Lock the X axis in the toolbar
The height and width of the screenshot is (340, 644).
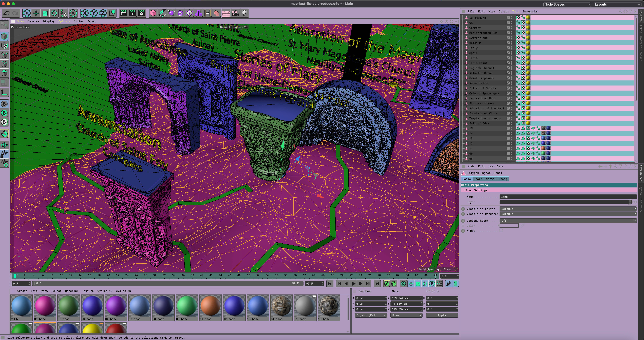pyautogui.click(x=85, y=13)
